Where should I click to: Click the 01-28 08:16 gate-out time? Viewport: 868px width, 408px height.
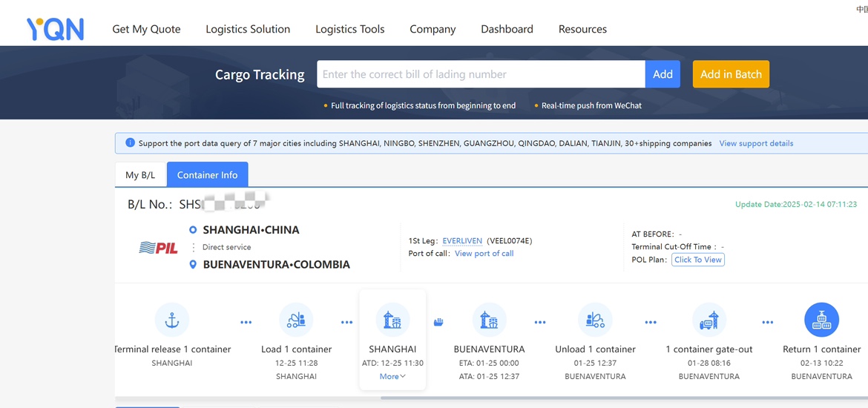(x=709, y=363)
